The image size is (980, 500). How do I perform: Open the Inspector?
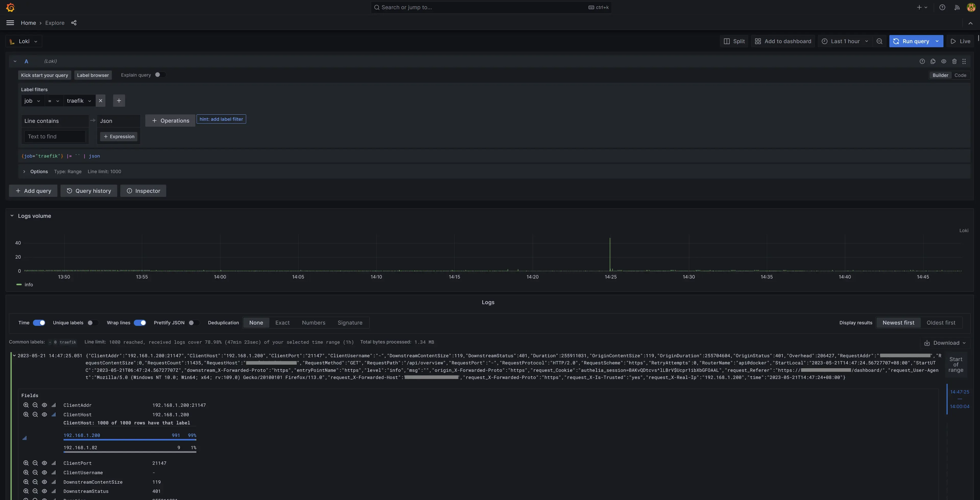pos(143,191)
